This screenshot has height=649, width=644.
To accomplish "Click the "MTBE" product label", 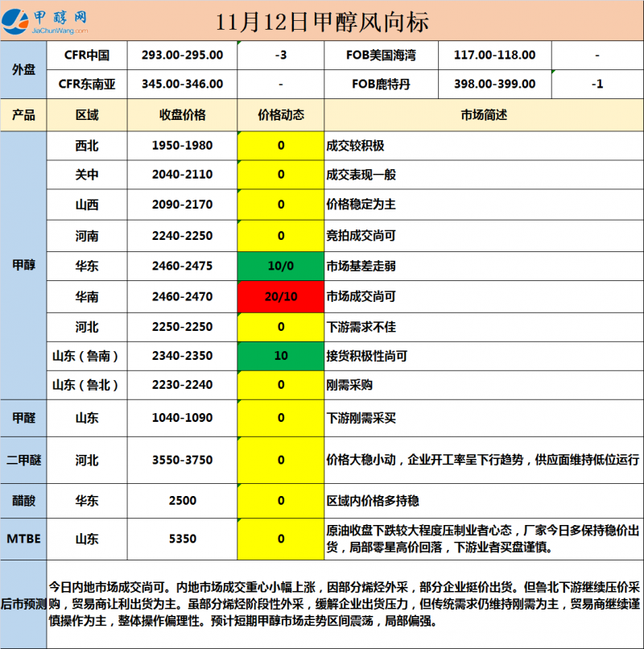I will click(x=23, y=539).
